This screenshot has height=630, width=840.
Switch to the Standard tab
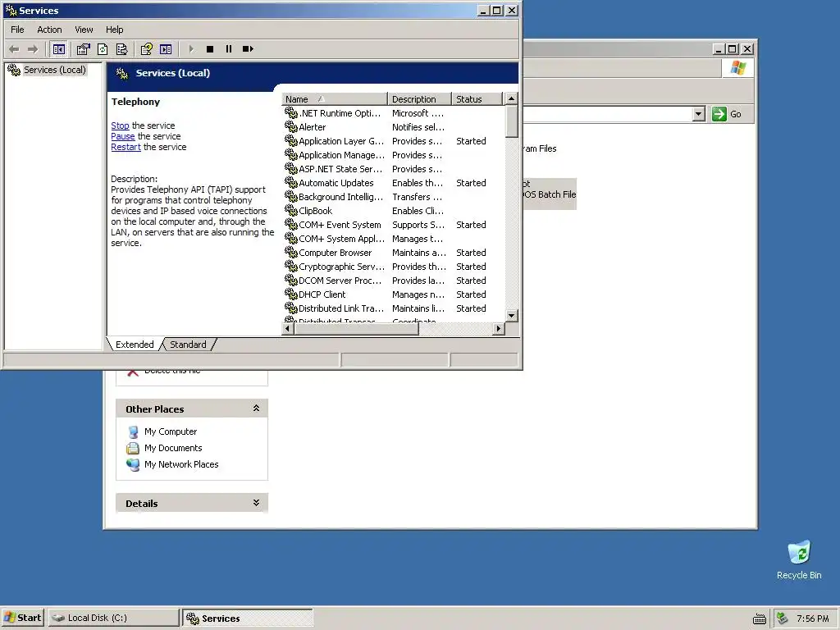[x=188, y=345]
